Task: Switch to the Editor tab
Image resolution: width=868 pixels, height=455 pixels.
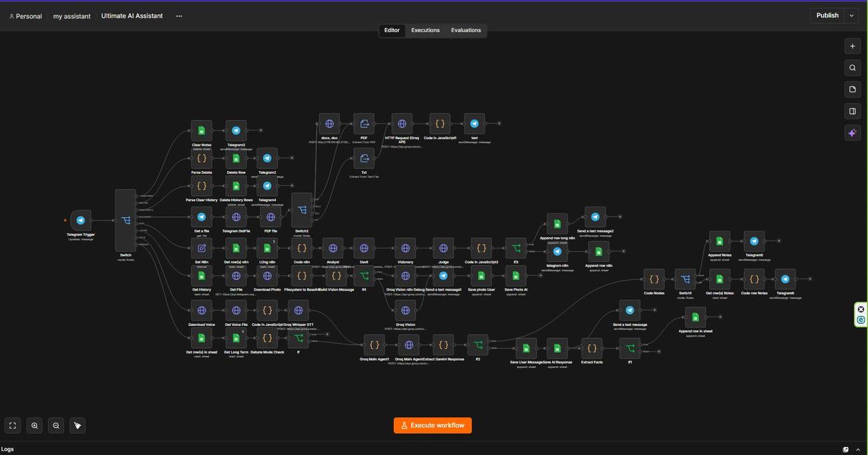Action: pos(392,31)
